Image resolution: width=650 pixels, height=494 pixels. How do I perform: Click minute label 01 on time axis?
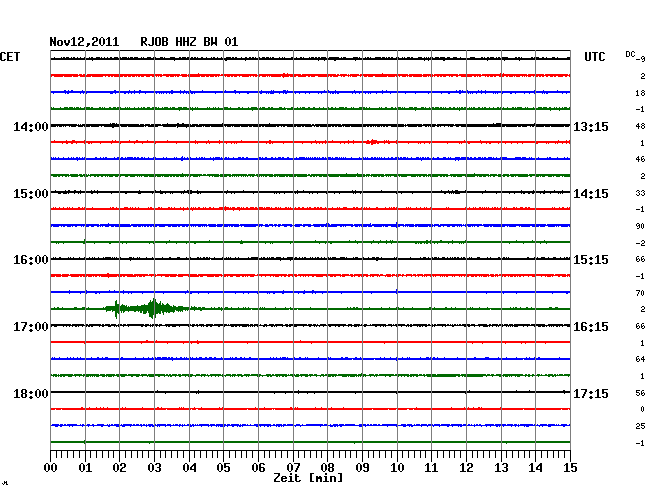(85, 468)
